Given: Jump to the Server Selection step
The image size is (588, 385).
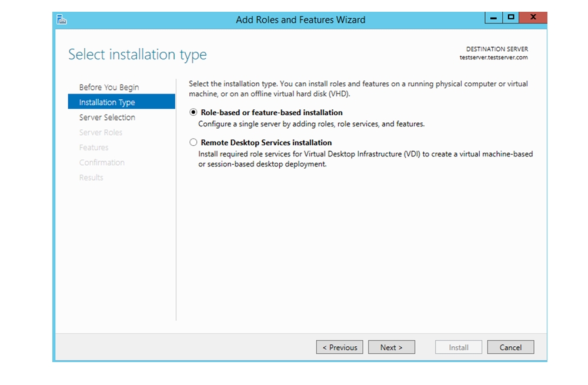Looking at the screenshot, I should [x=107, y=118].
